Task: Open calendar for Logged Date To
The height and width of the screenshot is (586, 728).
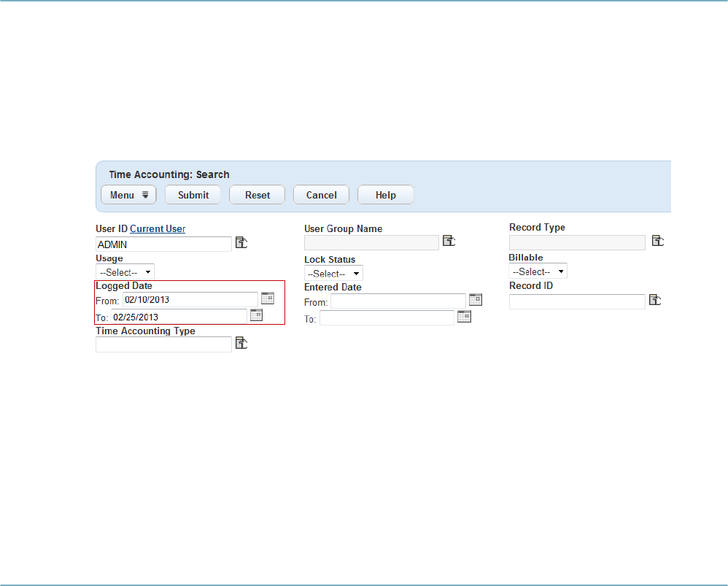Action: click(x=257, y=315)
